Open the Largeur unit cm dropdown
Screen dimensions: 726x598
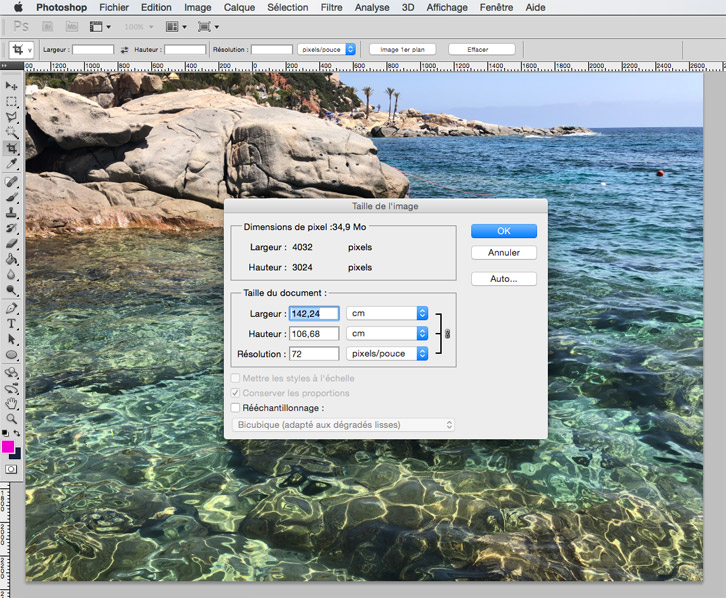387,314
